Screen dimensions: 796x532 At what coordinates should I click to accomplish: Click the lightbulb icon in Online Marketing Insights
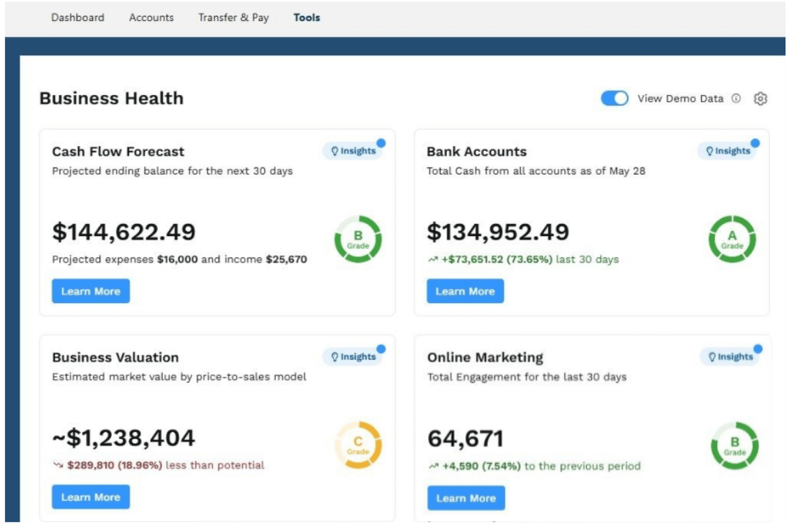pos(712,357)
